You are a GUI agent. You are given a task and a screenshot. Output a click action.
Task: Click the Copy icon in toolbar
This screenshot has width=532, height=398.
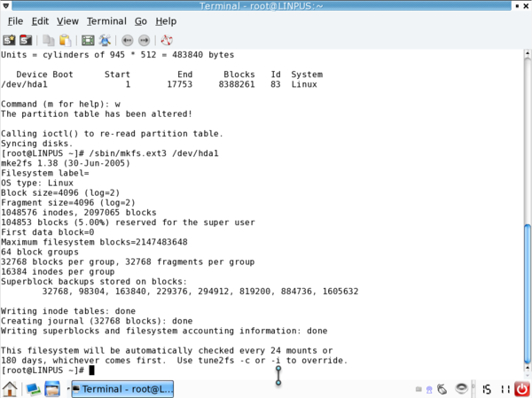[50, 40]
